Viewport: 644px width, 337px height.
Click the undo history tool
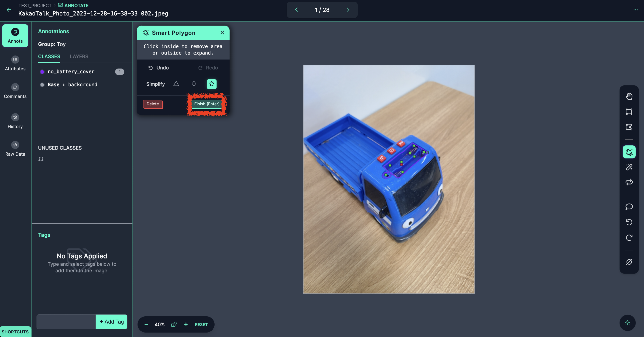click(15, 118)
